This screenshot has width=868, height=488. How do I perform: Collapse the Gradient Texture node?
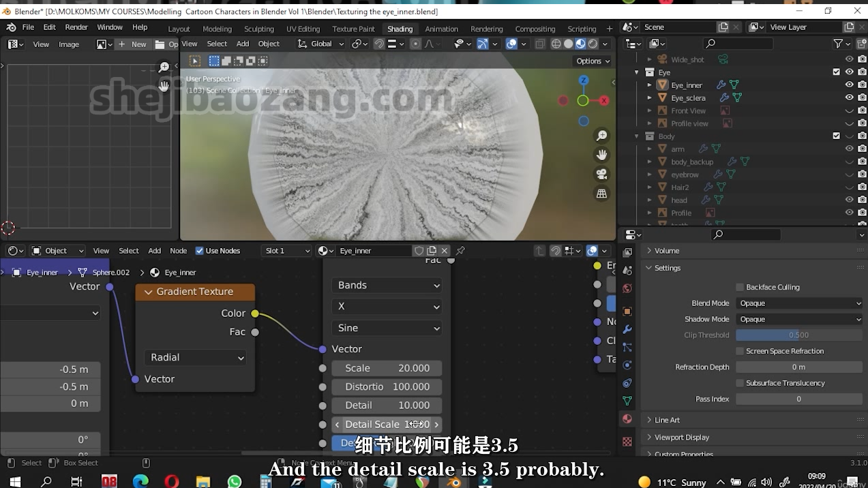point(147,292)
